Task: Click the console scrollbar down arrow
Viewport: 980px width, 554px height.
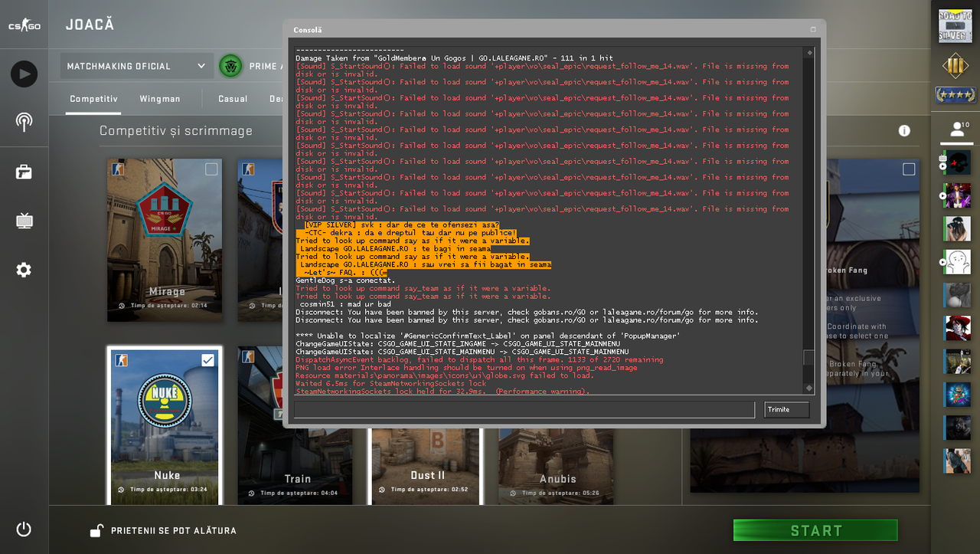Action: tap(808, 388)
